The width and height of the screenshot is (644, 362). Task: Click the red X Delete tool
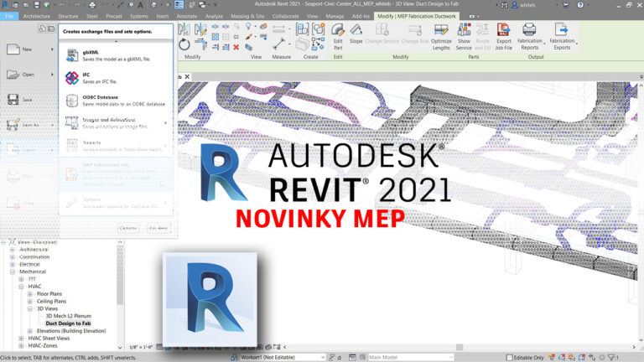tap(236, 47)
